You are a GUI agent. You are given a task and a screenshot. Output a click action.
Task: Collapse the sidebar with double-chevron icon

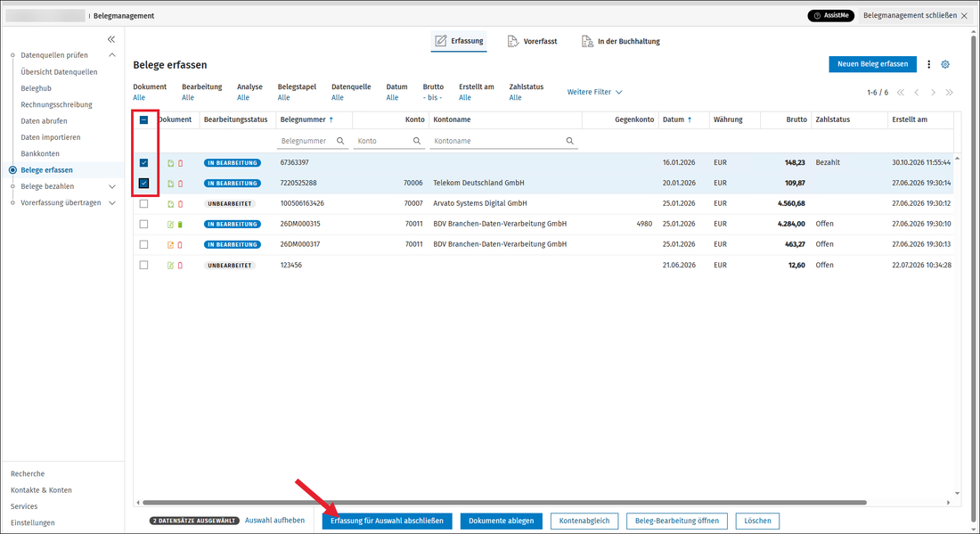[111, 39]
